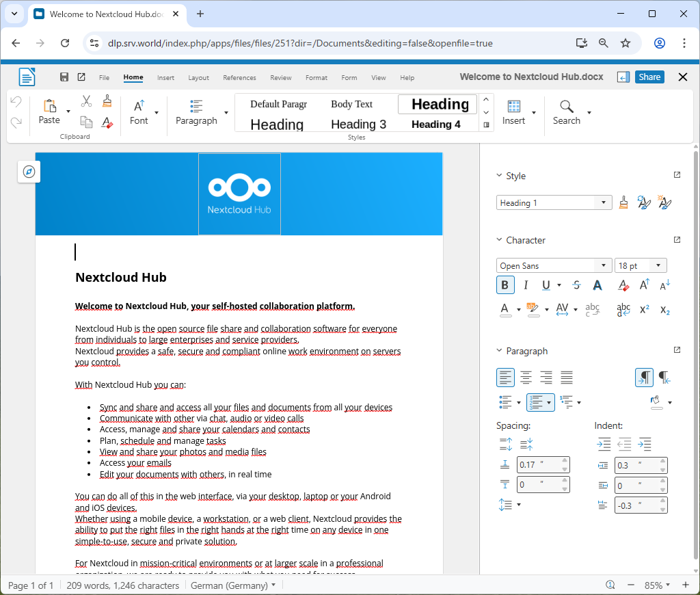Open the Insert menu tab
Screen dimensions: 700x595
coord(165,78)
